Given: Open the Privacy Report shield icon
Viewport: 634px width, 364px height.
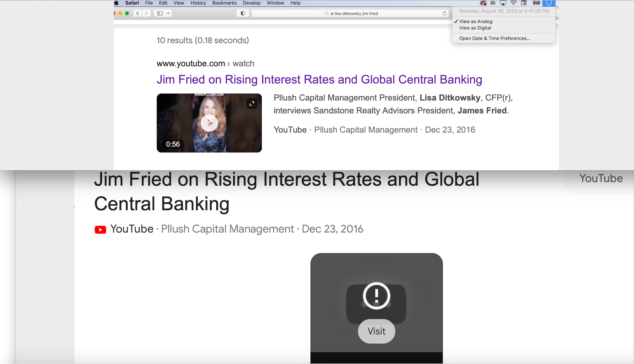Looking at the screenshot, I should click(242, 13).
